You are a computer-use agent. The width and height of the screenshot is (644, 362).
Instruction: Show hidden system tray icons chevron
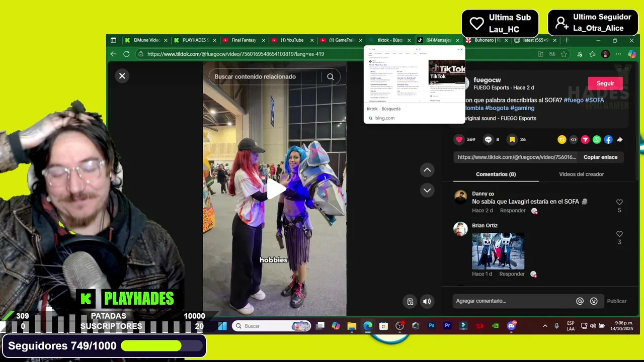[x=545, y=326]
